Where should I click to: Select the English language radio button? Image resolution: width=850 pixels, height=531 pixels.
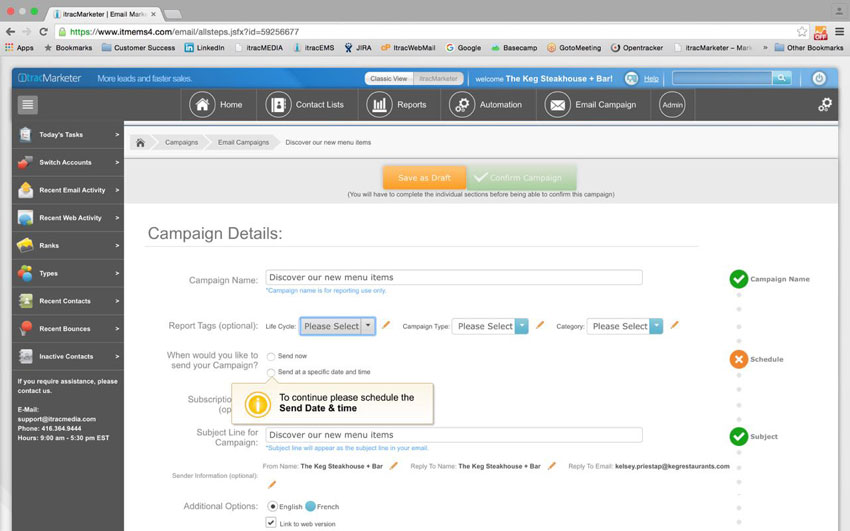(272, 507)
